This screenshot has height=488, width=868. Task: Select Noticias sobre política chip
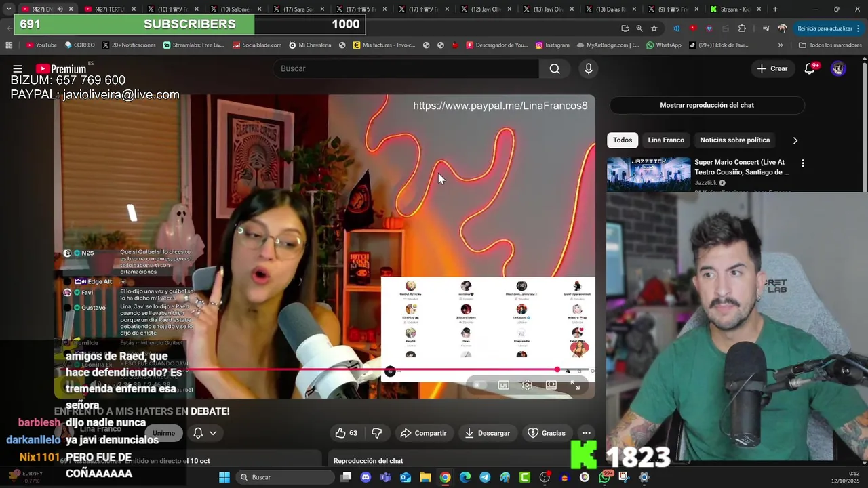[x=734, y=140]
